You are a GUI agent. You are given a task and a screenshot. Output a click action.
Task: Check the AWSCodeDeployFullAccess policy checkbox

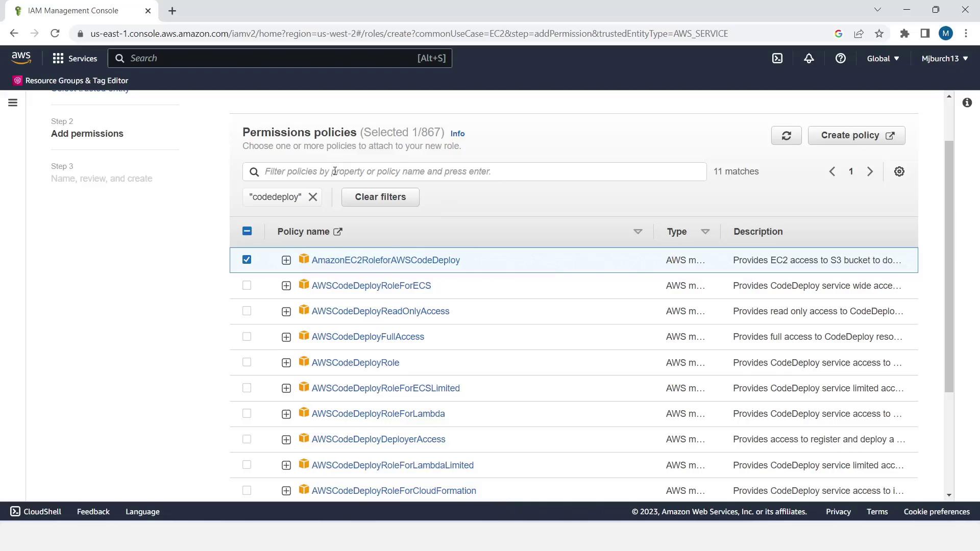247,337
